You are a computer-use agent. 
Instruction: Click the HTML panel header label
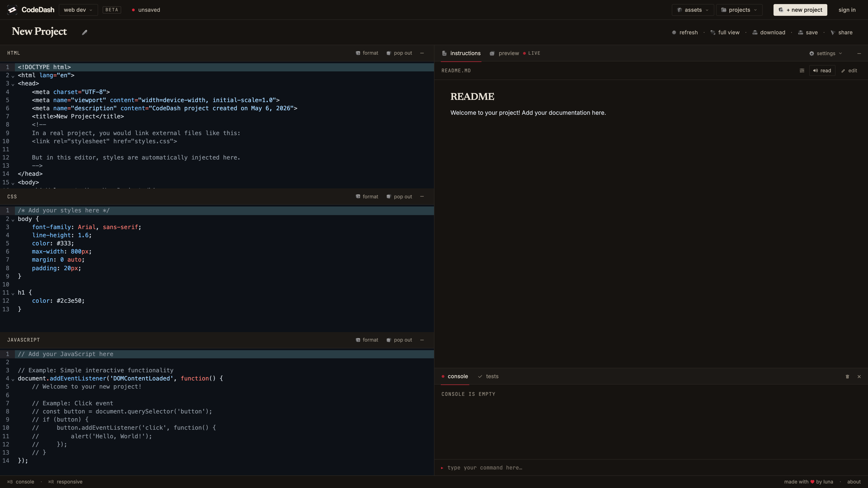14,53
